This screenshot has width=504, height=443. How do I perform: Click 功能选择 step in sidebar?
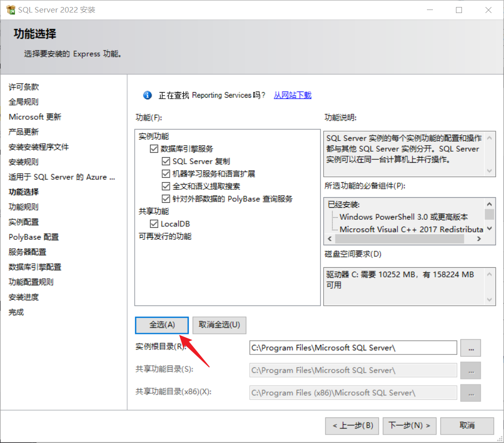24,192
